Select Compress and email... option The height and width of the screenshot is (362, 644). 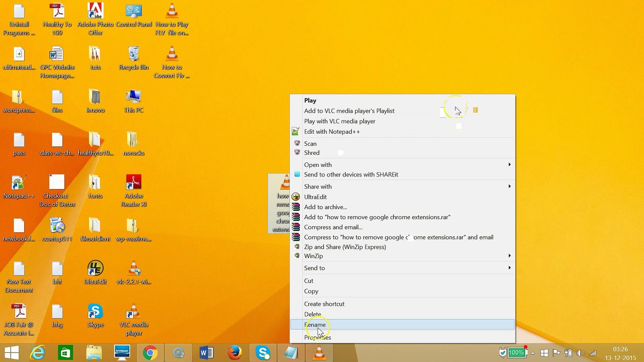(403, 227)
